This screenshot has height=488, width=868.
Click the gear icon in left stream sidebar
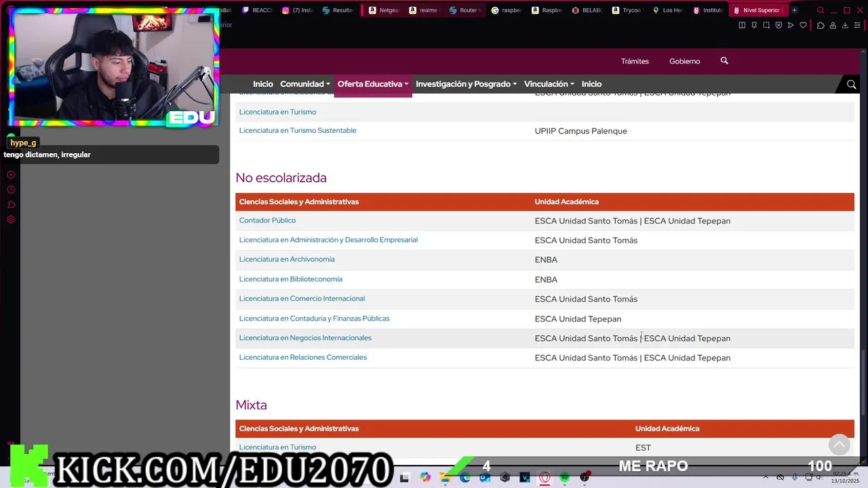[11, 220]
